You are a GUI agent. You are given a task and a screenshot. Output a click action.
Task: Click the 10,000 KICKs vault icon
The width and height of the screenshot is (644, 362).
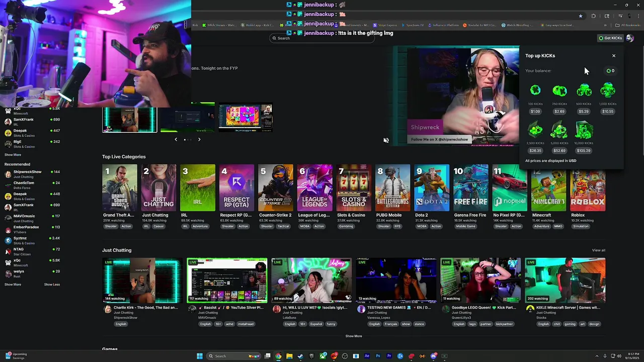tap(584, 131)
